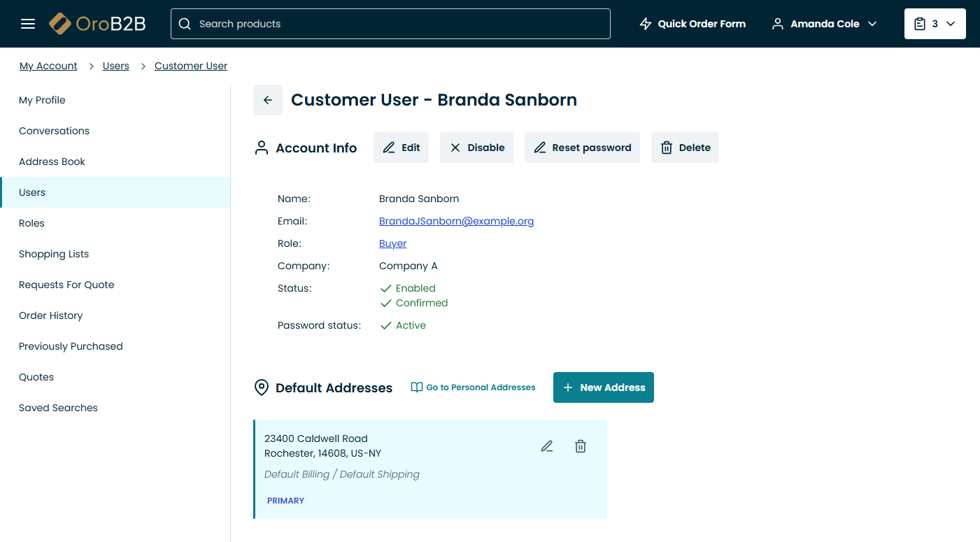Add a New Address

[x=603, y=387]
